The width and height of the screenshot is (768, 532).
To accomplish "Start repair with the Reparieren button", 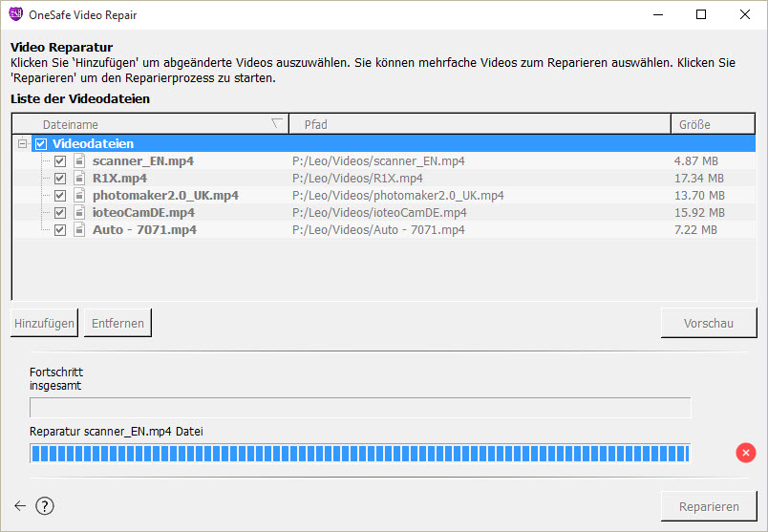I will (709, 506).
